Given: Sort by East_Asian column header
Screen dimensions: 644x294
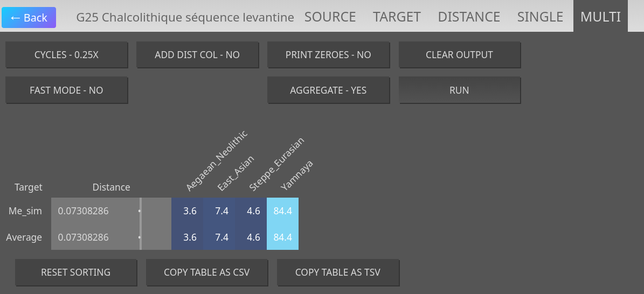Looking at the screenshot, I should click(236, 173).
